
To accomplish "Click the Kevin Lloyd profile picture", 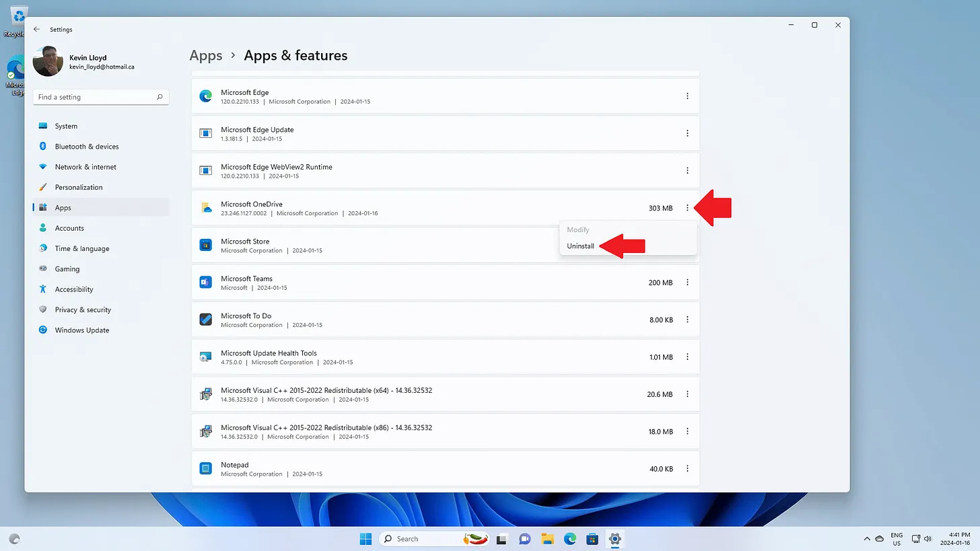I will point(48,62).
